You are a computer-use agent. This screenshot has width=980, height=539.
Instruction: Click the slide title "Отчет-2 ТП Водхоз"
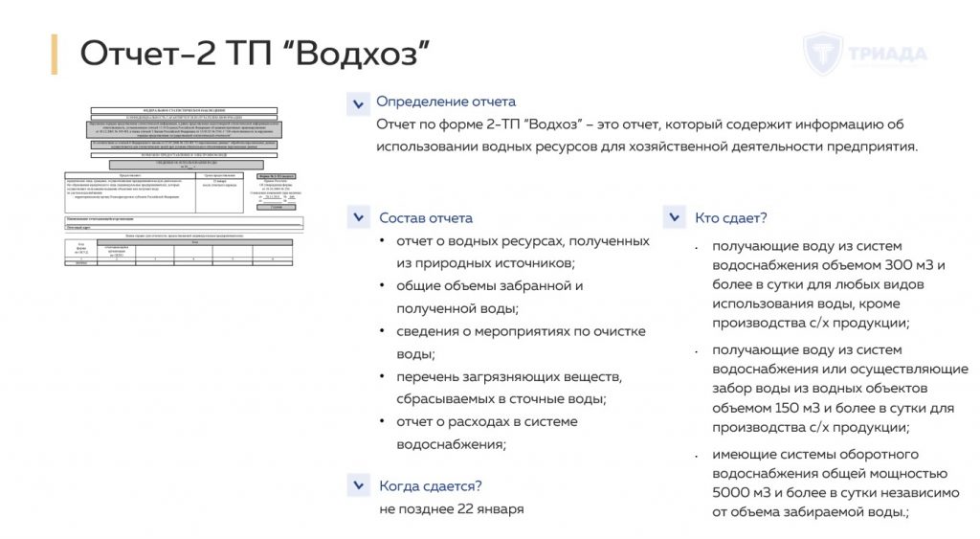pyautogui.click(x=255, y=54)
